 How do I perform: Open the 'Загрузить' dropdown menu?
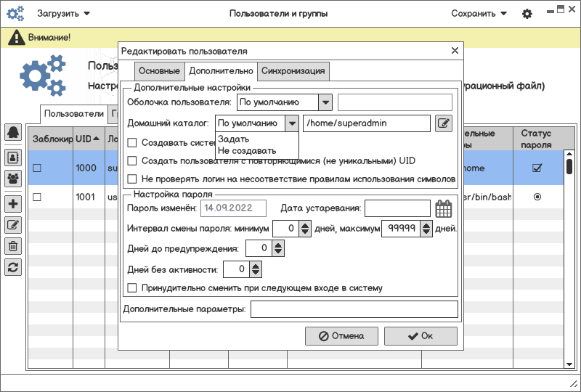click(64, 14)
